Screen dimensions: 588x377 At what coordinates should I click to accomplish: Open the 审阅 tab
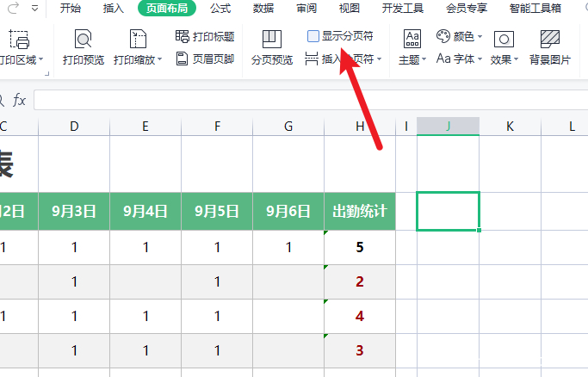pos(306,8)
